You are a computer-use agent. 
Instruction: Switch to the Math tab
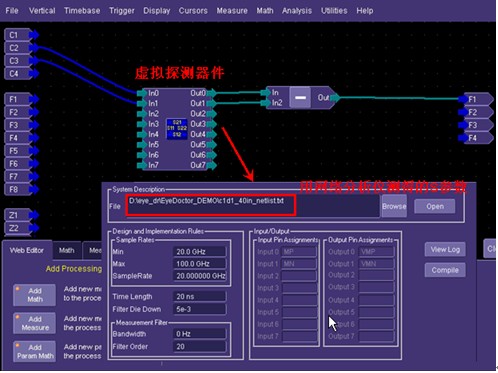click(x=67, y=250)
